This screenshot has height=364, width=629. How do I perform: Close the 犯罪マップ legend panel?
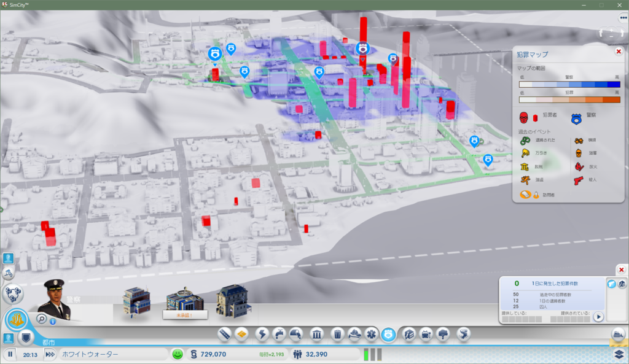tap(619, 52)
